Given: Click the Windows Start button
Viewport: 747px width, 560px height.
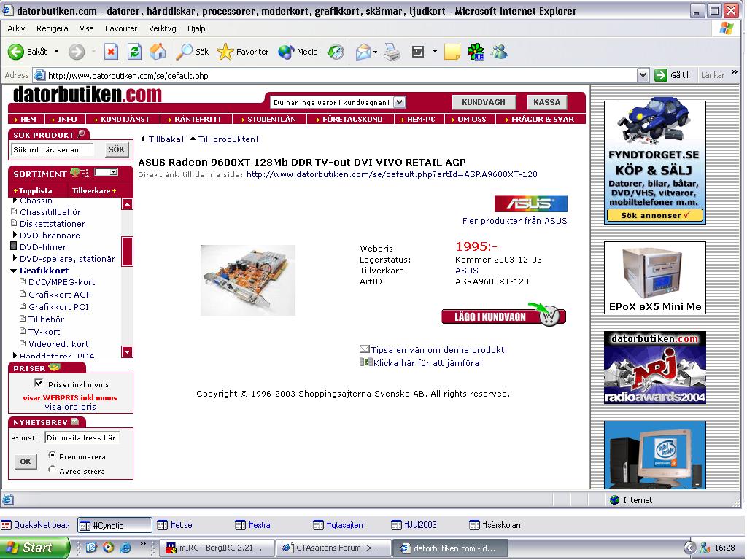Looking at the screenshot, I should [x=35, y=548].
